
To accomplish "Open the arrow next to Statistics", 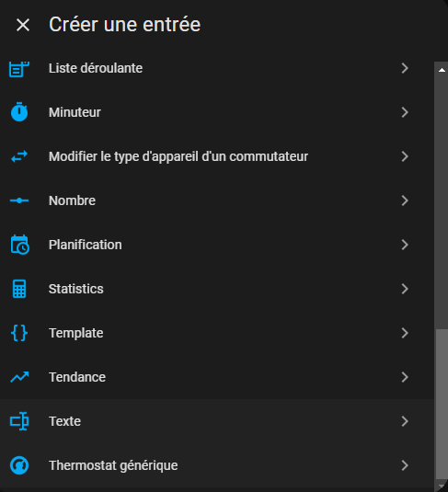I will click(x=405, y=289).
